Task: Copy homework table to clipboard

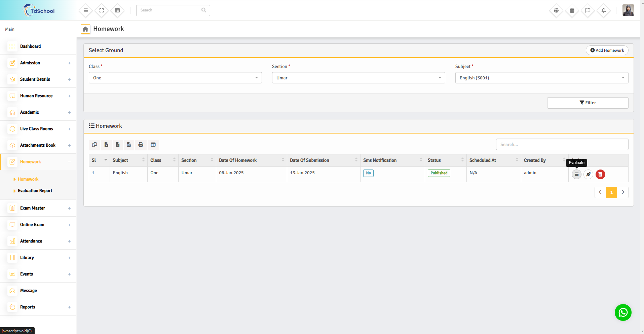Action: 94,145
